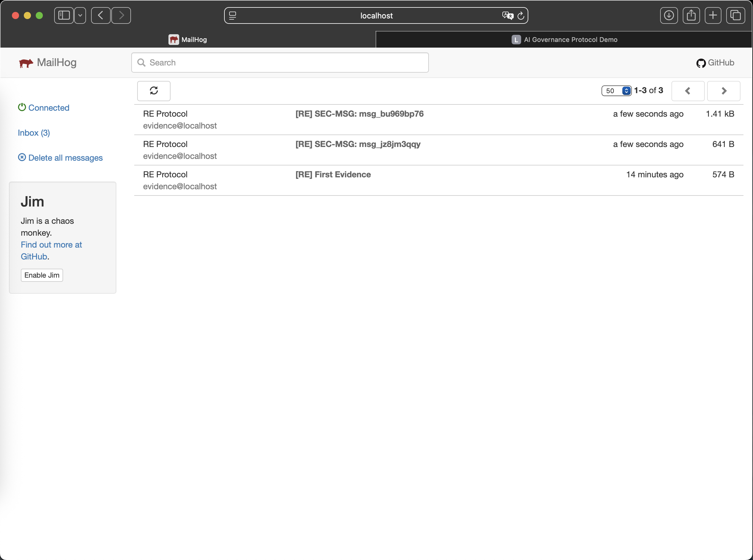
Task: Click the GitHub octocat icon in header
Action: click(701, 63)
